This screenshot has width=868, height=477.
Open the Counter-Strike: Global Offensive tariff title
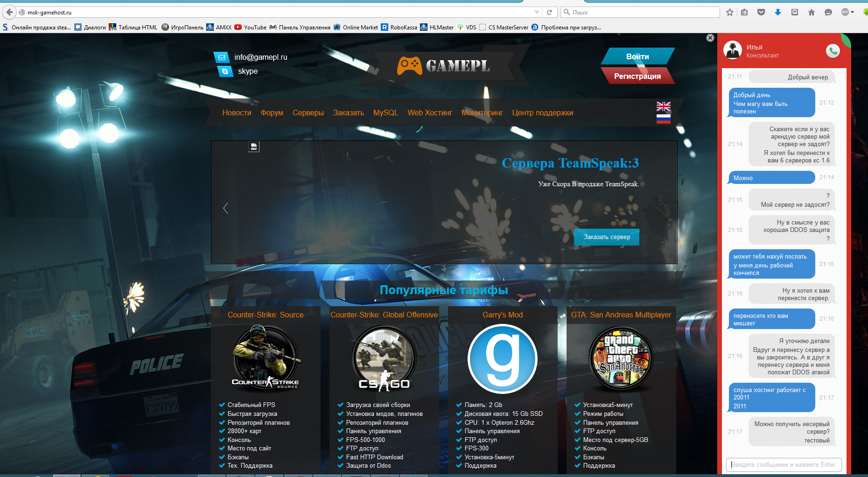click(x=384, y=315)
